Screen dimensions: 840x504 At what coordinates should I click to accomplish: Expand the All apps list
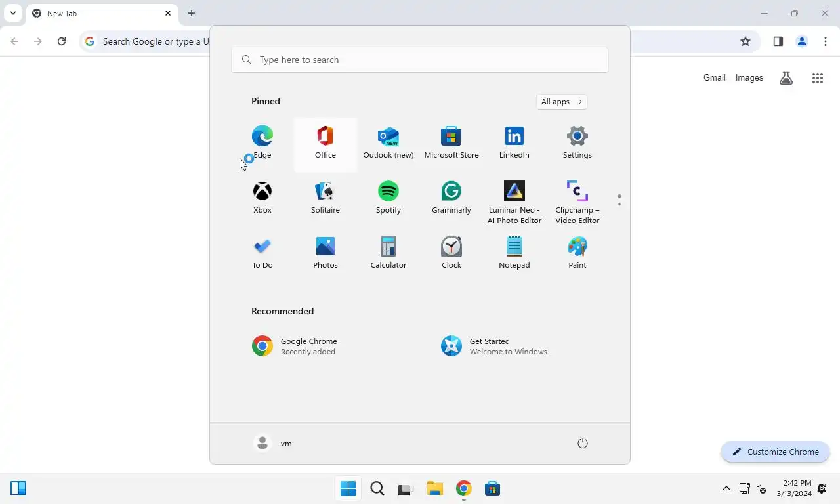pyautogui.click(x=561, y=102)
